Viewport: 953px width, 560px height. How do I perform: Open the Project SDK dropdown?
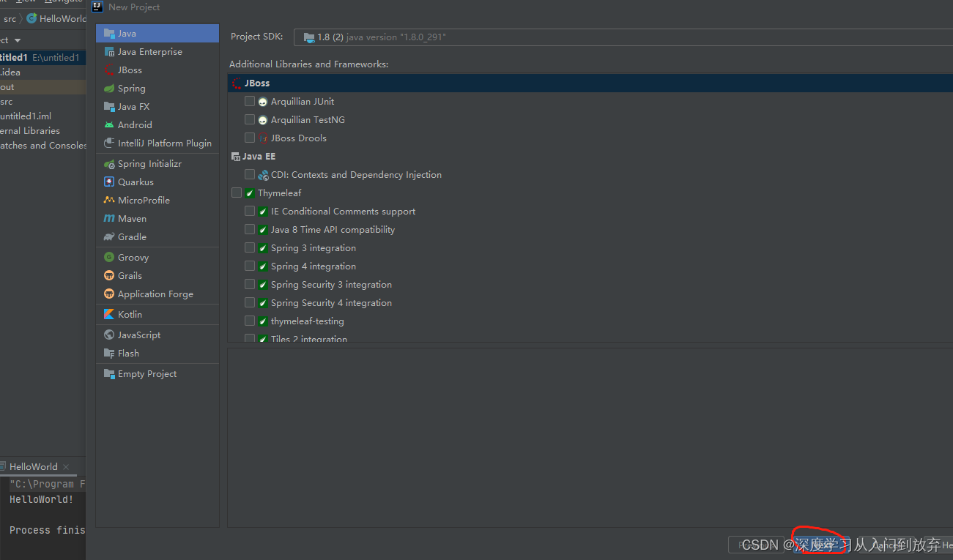point(623,37)
